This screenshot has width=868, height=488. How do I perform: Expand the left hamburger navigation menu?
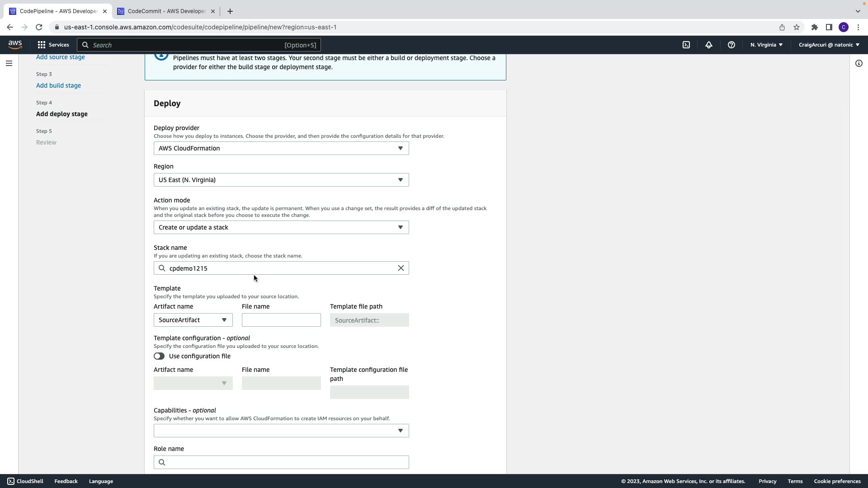click(x=9, y=63)
